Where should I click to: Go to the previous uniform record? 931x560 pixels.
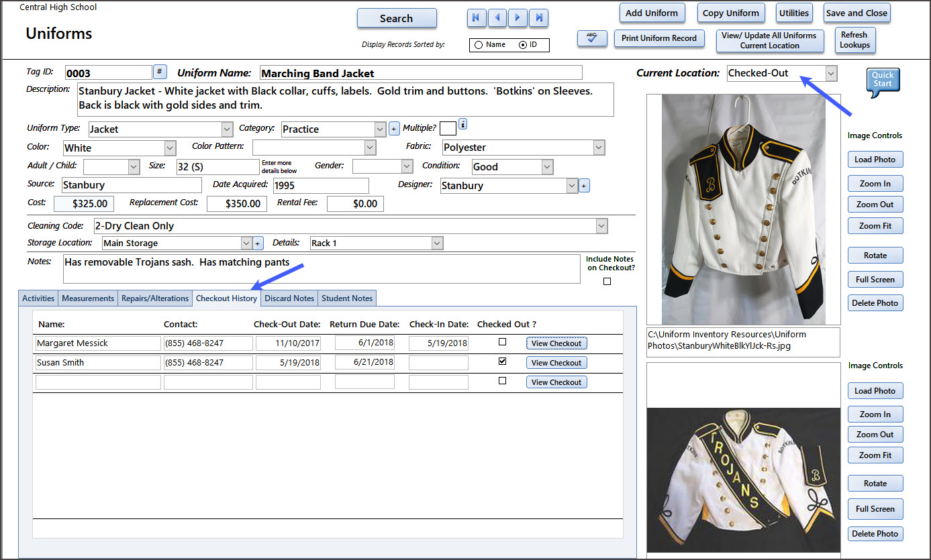click(497, 18)
